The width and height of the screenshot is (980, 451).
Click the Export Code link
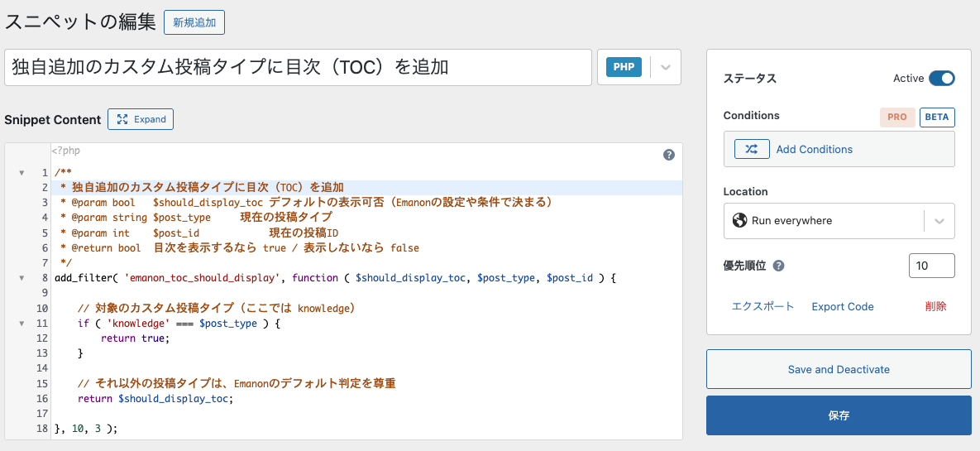843,306
